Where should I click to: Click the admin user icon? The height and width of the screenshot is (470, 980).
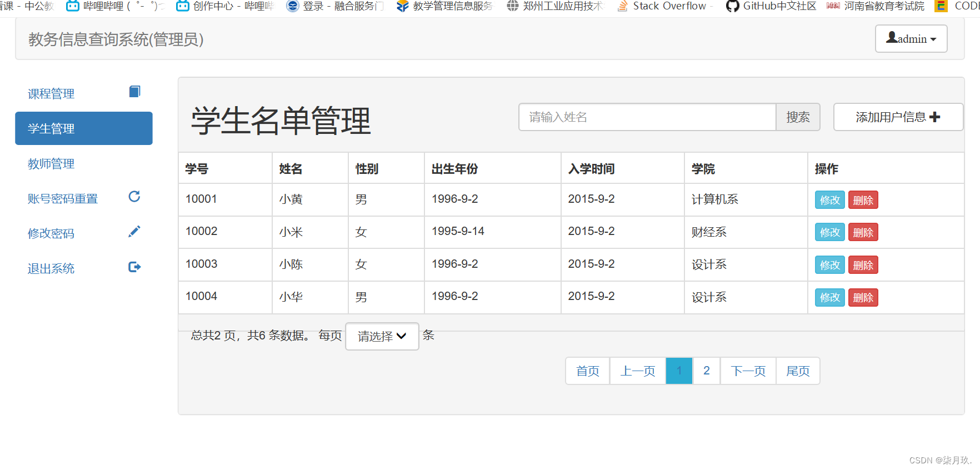[892, 37]
